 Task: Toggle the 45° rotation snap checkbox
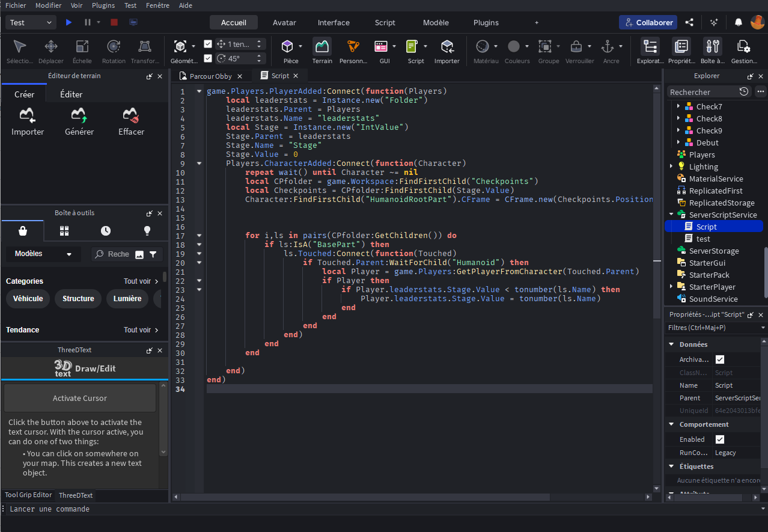208,58
